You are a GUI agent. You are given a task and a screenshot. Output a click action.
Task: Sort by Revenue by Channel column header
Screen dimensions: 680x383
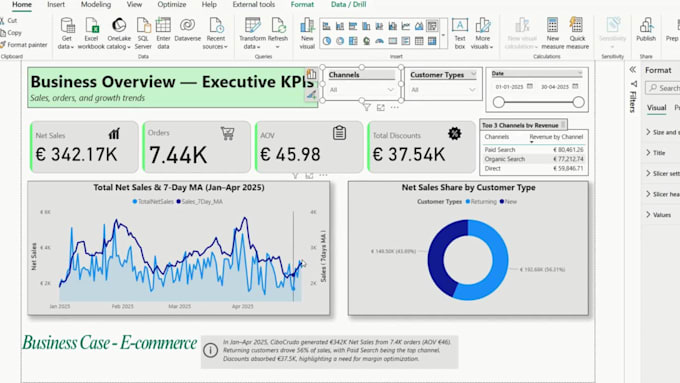tap(556, 137)
